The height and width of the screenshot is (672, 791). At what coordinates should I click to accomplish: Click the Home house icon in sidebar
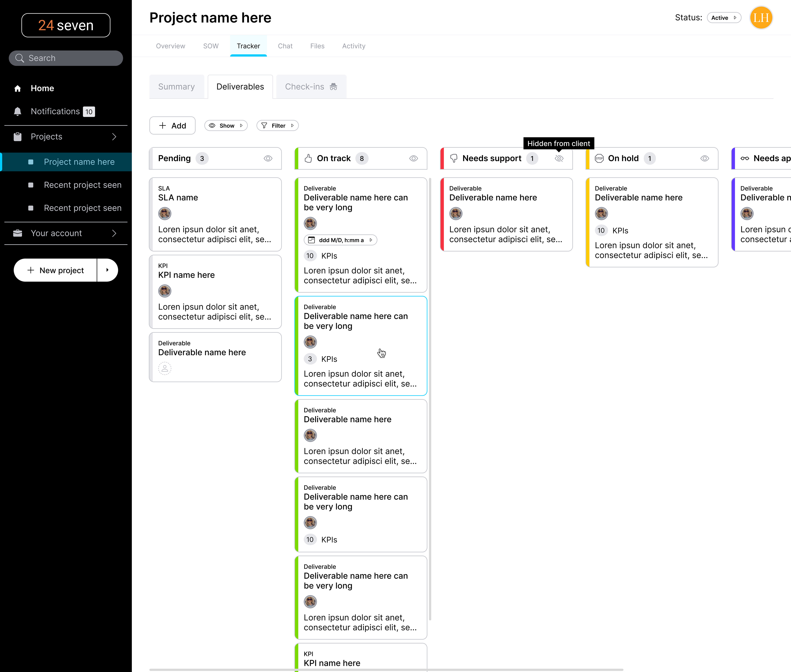18,88
